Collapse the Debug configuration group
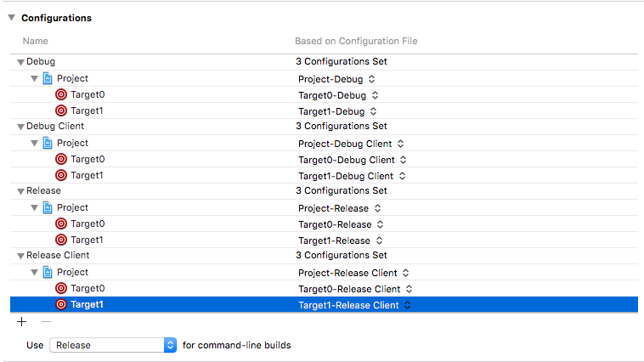The height and width of the screenshot is (362, 644). click(20, 62)
